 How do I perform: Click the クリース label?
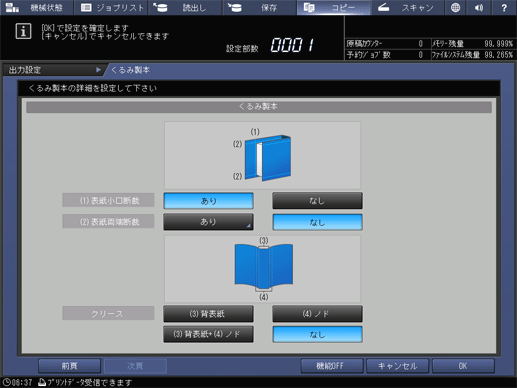click(x=108, y=313)
